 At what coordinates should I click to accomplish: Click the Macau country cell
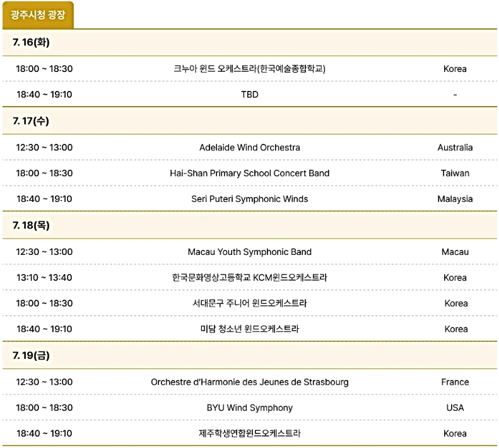point(455,252)
